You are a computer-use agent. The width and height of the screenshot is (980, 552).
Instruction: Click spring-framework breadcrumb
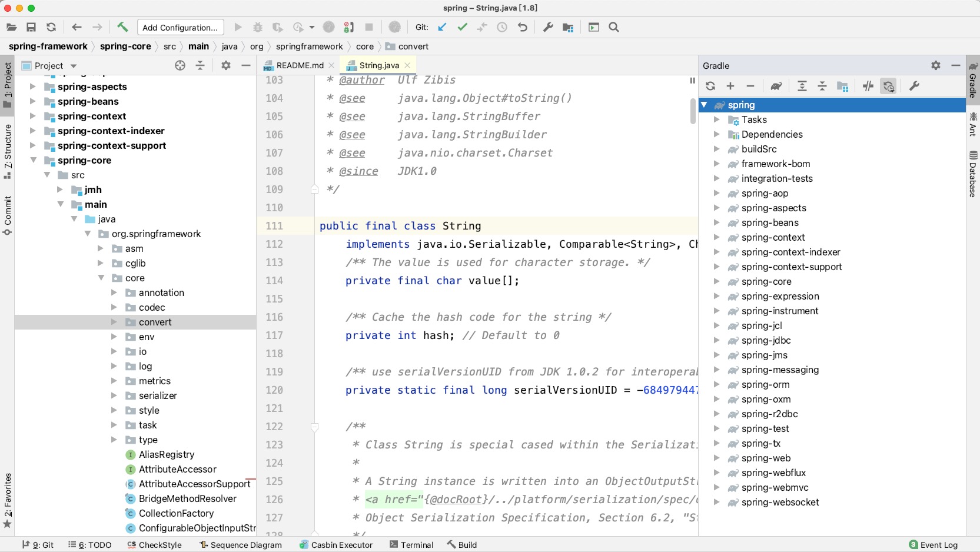(x=48, y=46)
